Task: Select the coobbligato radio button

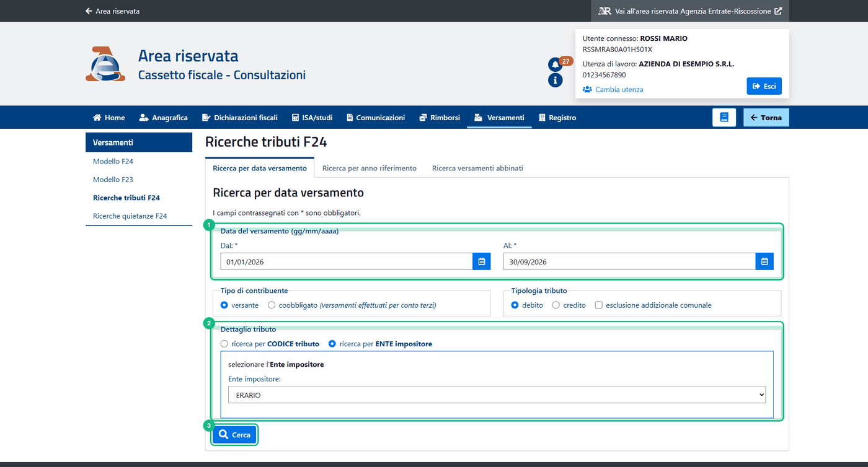Action: pyautogui.click(x=272, y=305)
